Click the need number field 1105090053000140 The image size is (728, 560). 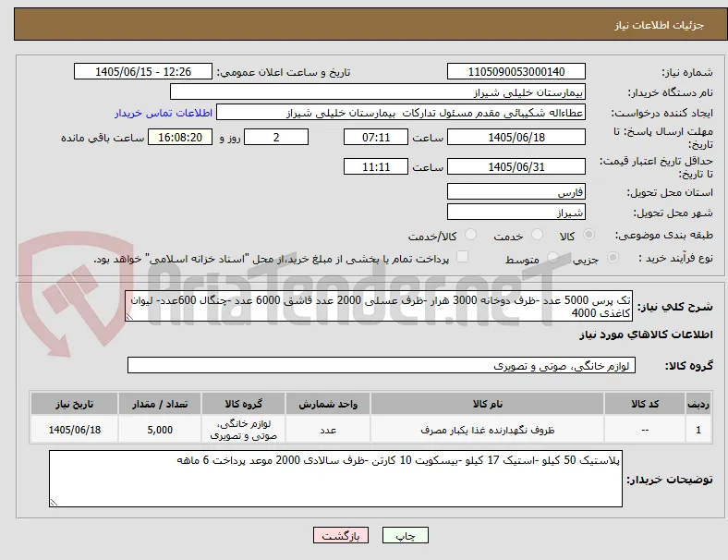pos(516,71)
